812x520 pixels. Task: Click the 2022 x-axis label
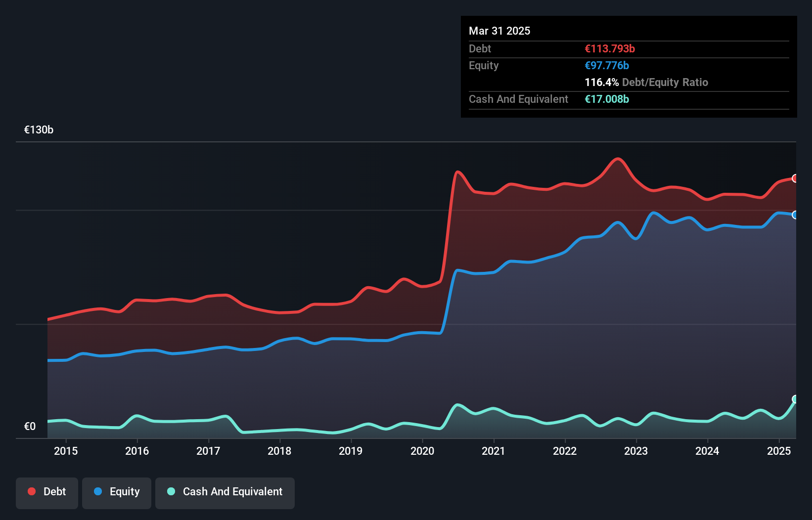coord(565,451)
